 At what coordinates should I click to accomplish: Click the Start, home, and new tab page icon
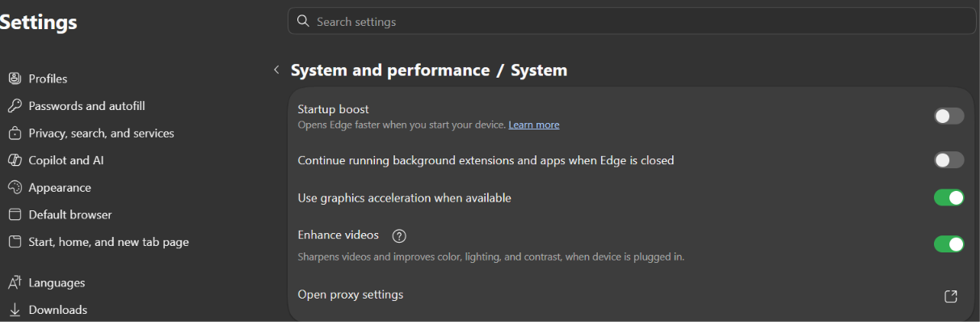pyautogui.click(x=15, y=242)
